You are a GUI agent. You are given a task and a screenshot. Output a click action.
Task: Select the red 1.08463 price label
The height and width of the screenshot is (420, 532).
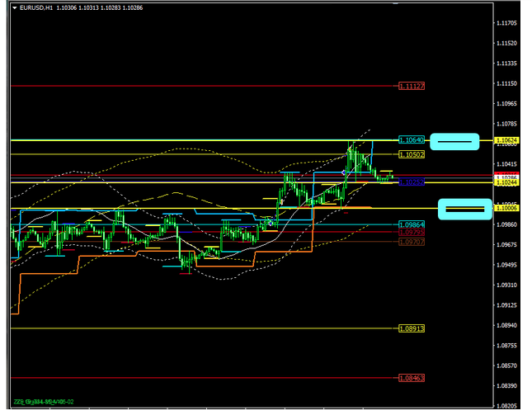[x=411, y=378]
